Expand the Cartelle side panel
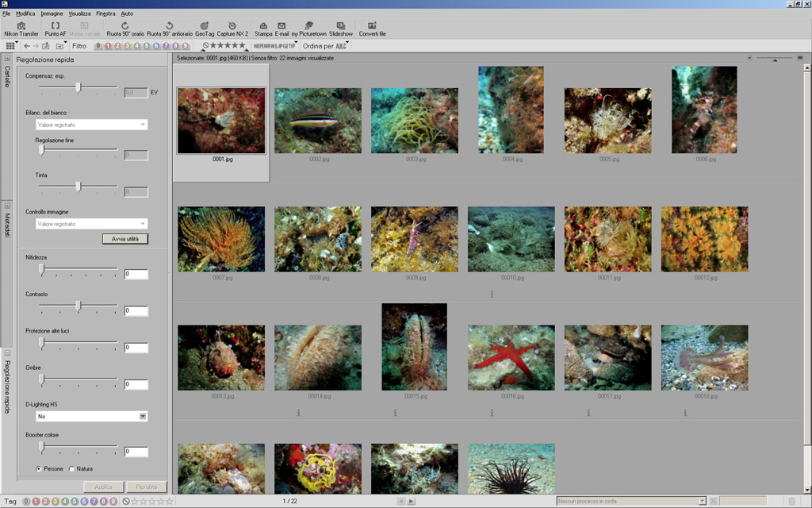The width and height of the screenshot is (812, 508). 7,59
